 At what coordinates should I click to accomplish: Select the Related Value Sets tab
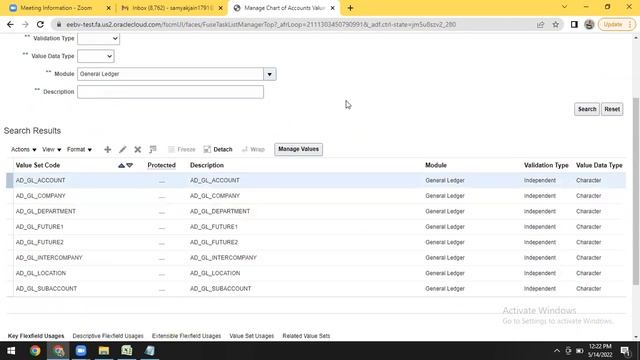tap(306, 336)
